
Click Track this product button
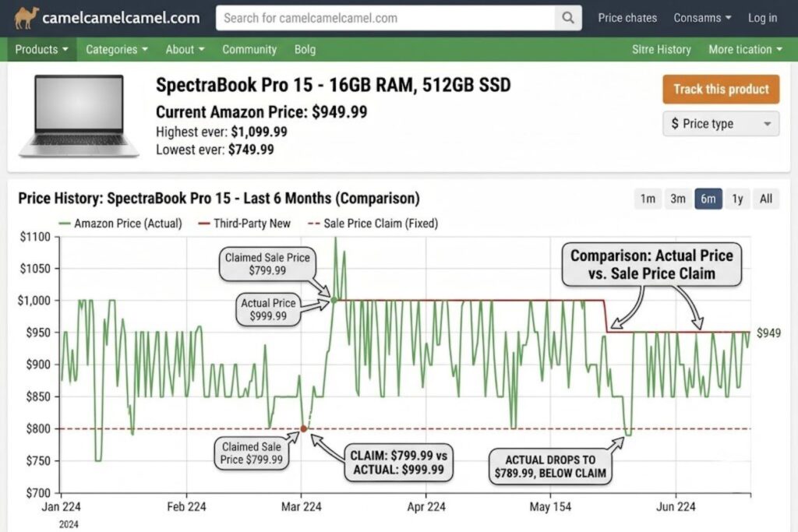click(x=721, y=90)
